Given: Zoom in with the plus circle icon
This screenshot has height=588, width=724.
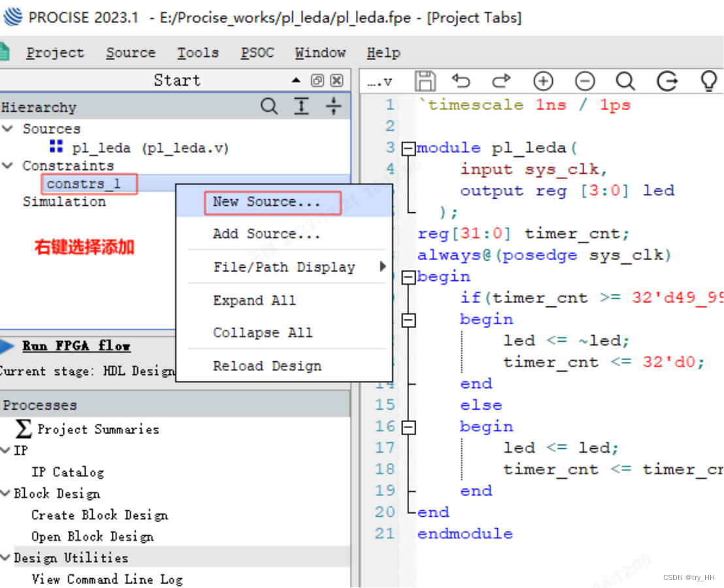Looking at the screenshot, I should coord(543,81).
